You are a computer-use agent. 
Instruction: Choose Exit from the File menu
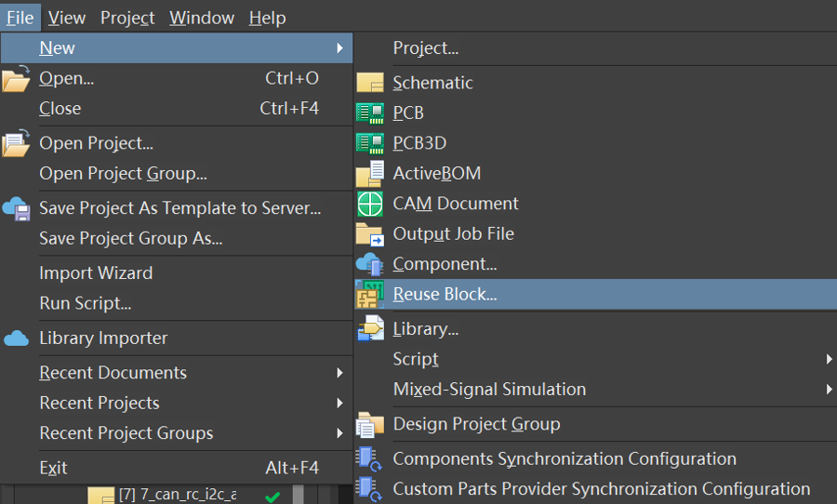(x=177, y=469)
